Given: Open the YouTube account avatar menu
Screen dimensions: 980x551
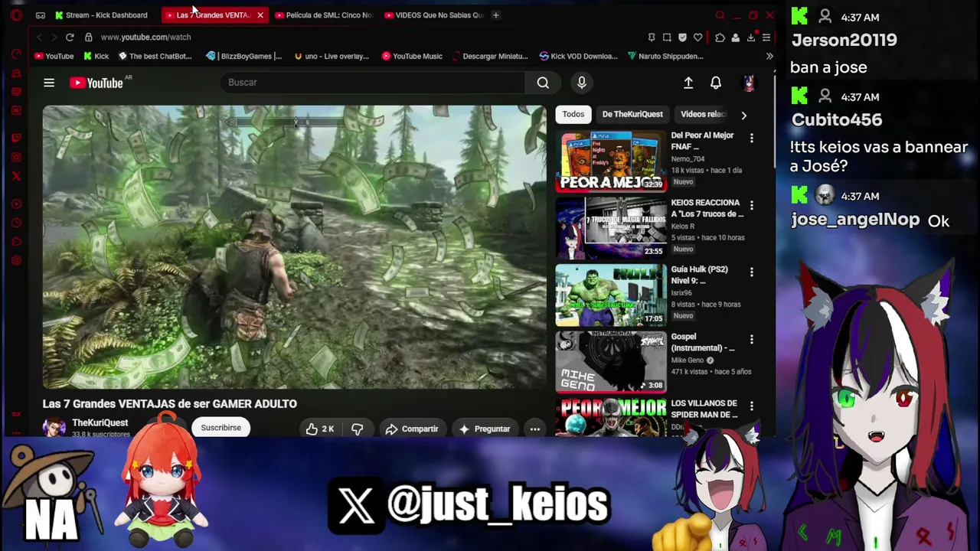Looking at the screenshot, I should pyautogui.click(x=749, y=83).
